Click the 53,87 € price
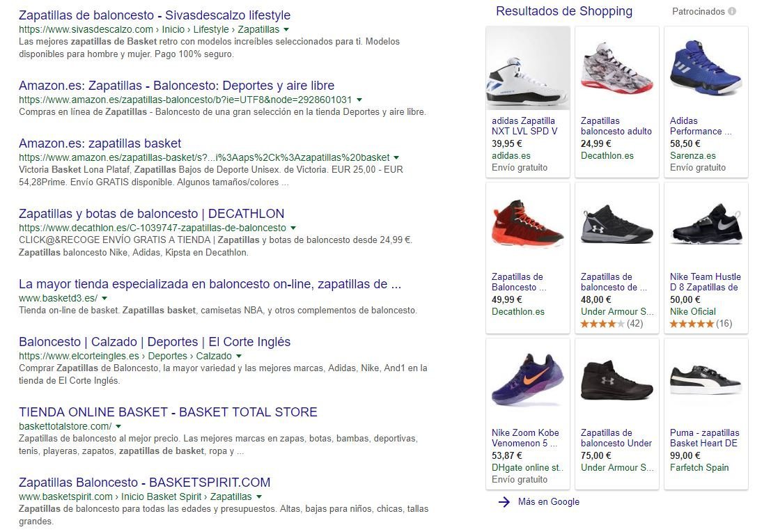Viewport: 771px width, 532px height. tap(507, 455)
